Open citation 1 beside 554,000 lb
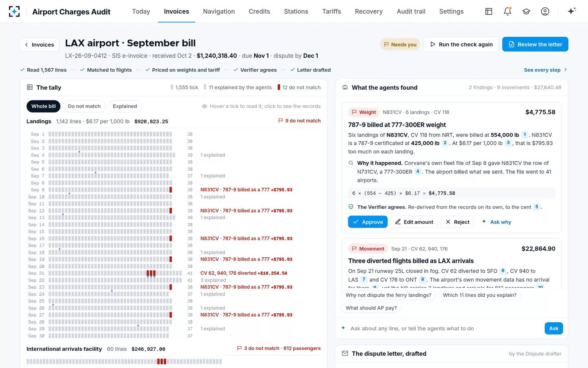This screenshot has width=588, height=368. click(525, 135)
